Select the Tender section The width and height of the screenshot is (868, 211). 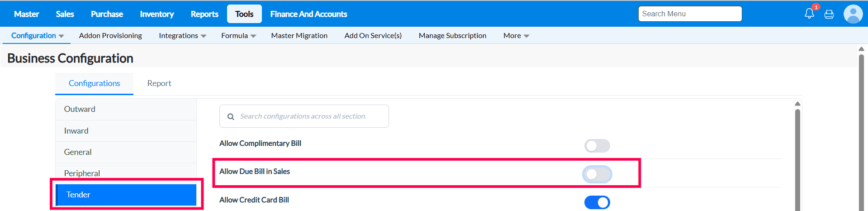(x=126, y=195)
